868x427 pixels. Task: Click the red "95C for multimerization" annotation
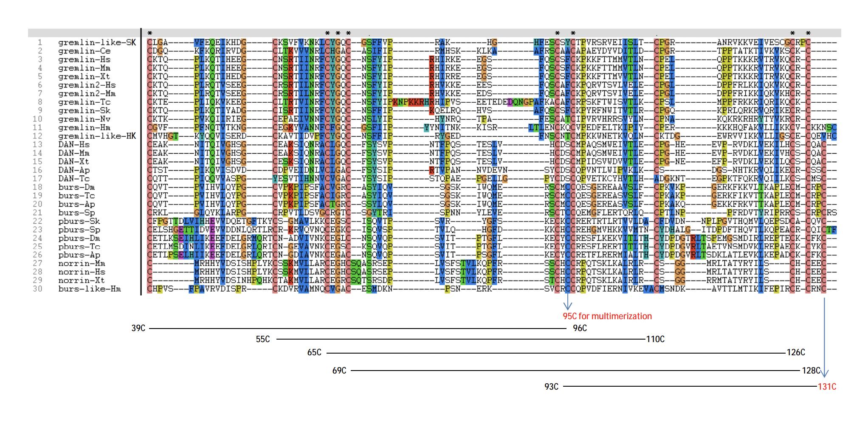(x=607, y=316)
